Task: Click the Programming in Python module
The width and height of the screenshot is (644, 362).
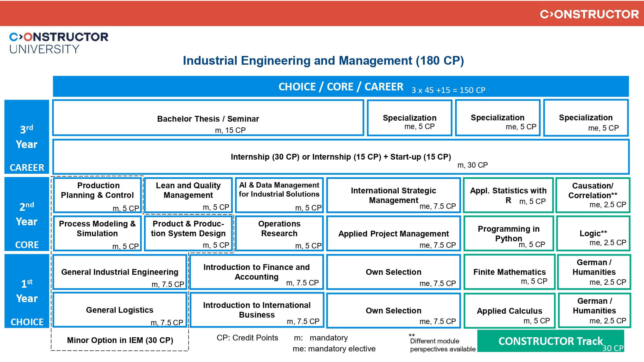Action: coord(508,234)
